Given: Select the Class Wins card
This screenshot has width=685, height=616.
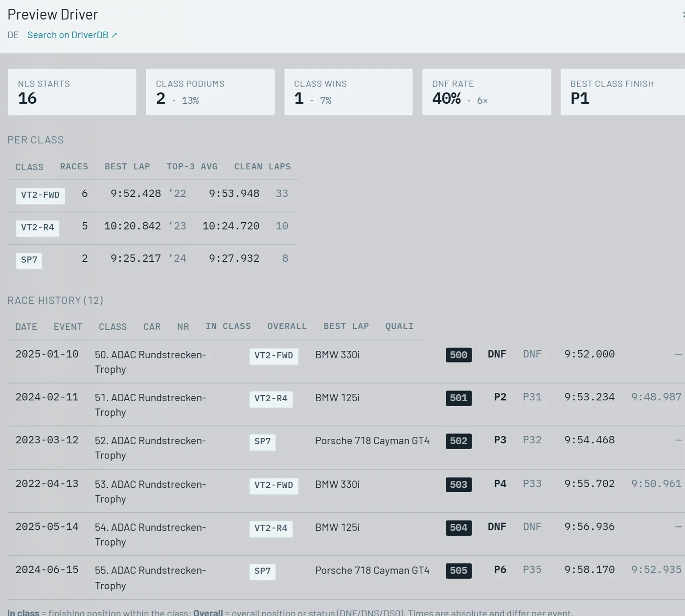Looking at the screenshot, I should (x=348, y=92).
